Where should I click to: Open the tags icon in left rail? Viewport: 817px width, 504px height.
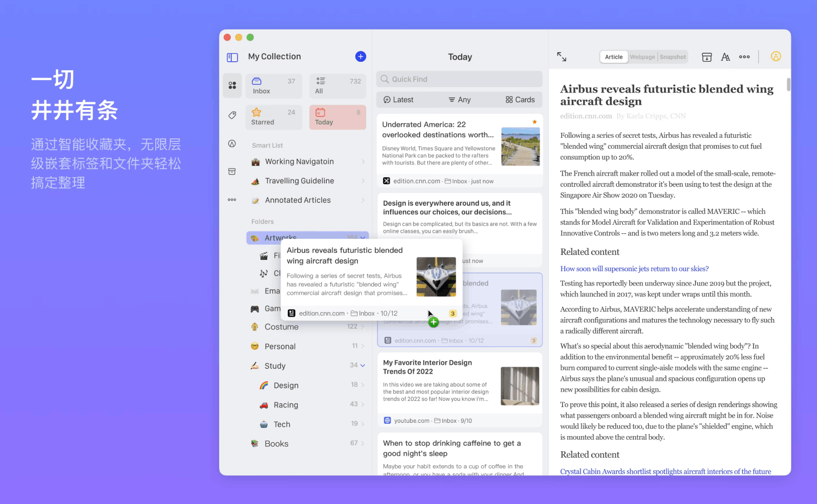(x=232, y=115)
